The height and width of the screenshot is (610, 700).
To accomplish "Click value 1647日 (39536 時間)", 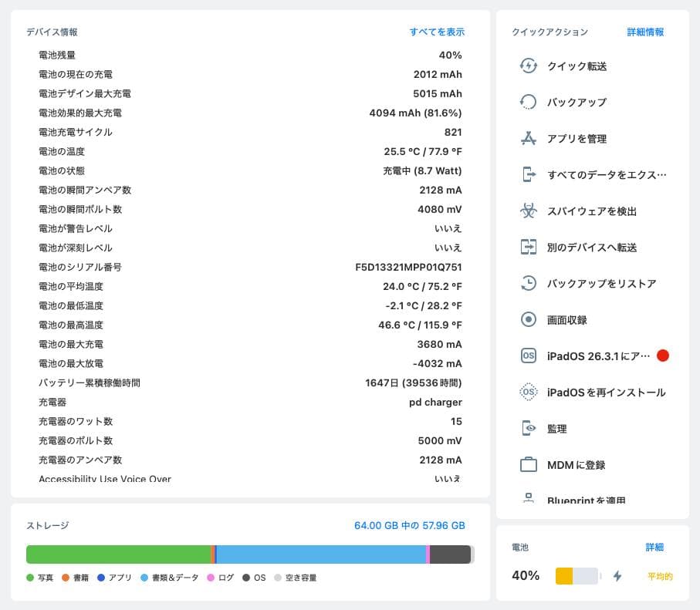I will click(414, 383).
